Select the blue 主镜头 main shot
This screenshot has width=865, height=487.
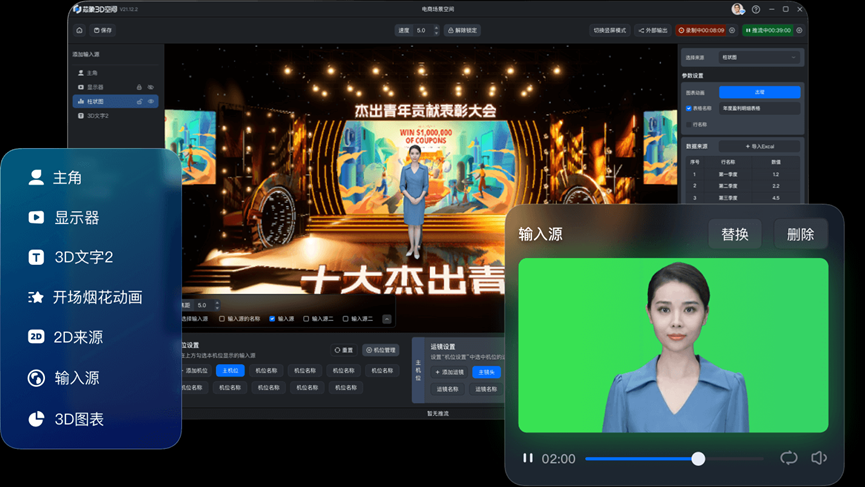(487, 372)
